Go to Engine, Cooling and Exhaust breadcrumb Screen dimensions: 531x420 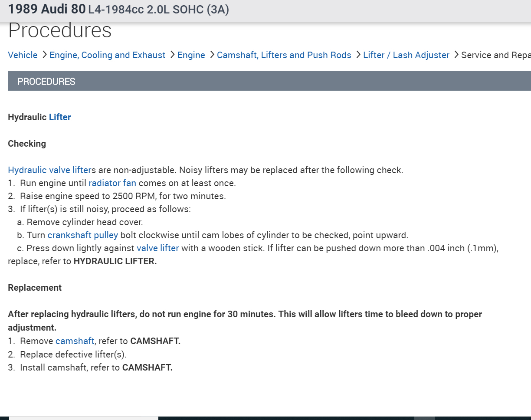[107, 55]
